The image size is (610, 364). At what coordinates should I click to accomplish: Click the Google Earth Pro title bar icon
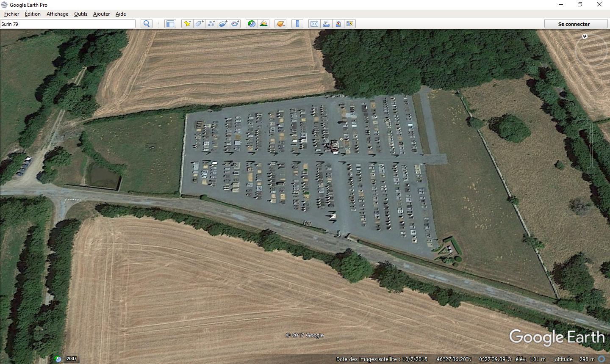(x=5, y=5)
